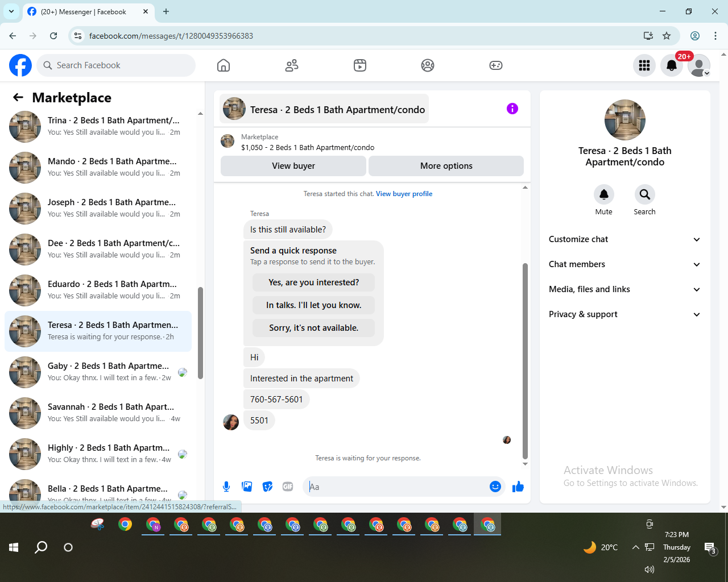The height and width of the screenshot is (582, 728).
Task: Choose a GIF icon
Action: (288, 487)
